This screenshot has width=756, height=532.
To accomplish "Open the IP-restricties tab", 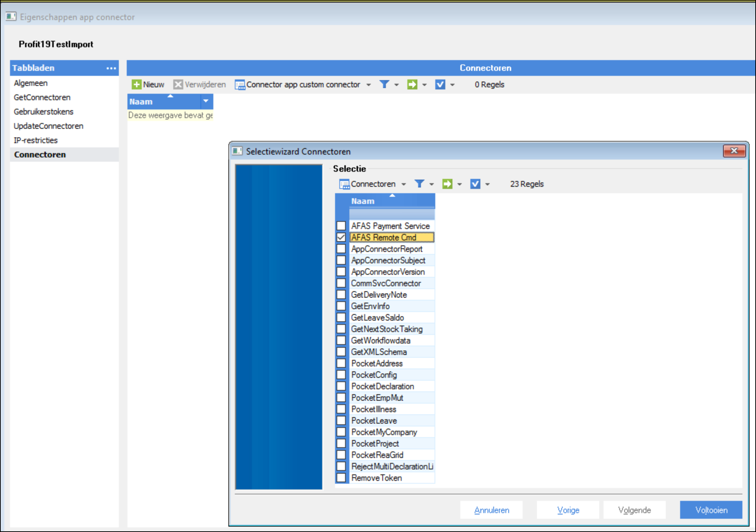I will (35, 140).
